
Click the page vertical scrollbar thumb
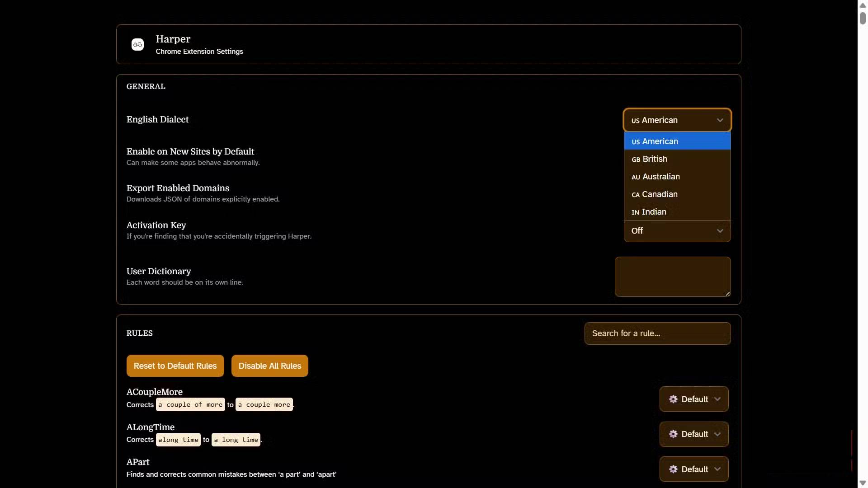pyautogui.click(x=863, y=18)
